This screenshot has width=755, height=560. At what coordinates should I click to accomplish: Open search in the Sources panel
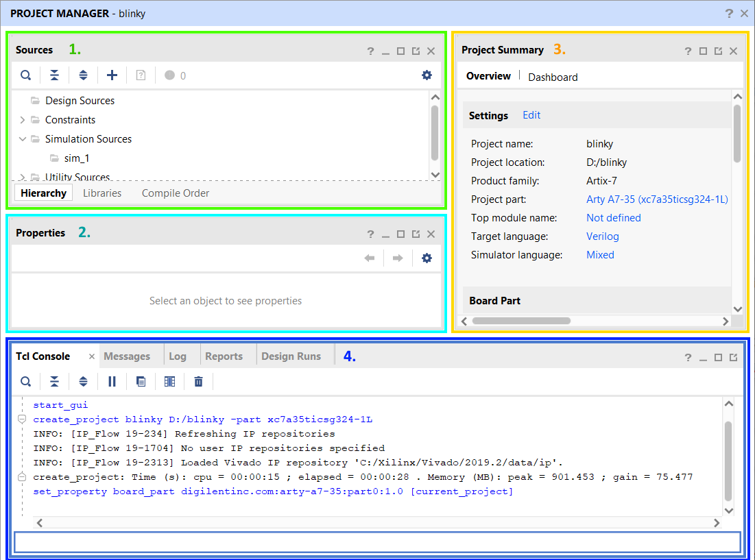click(x=25, y=75)
